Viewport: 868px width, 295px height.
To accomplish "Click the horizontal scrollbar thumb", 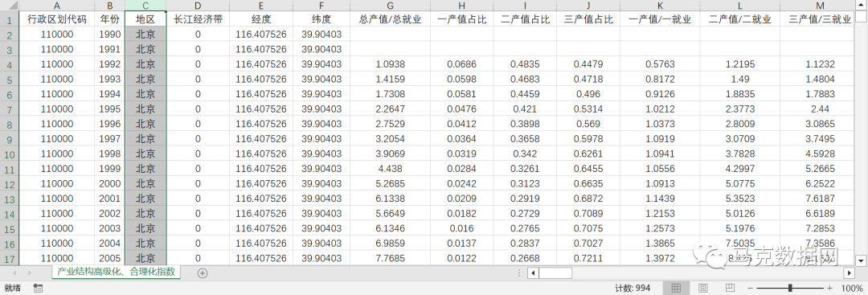I will coord(555,272).
